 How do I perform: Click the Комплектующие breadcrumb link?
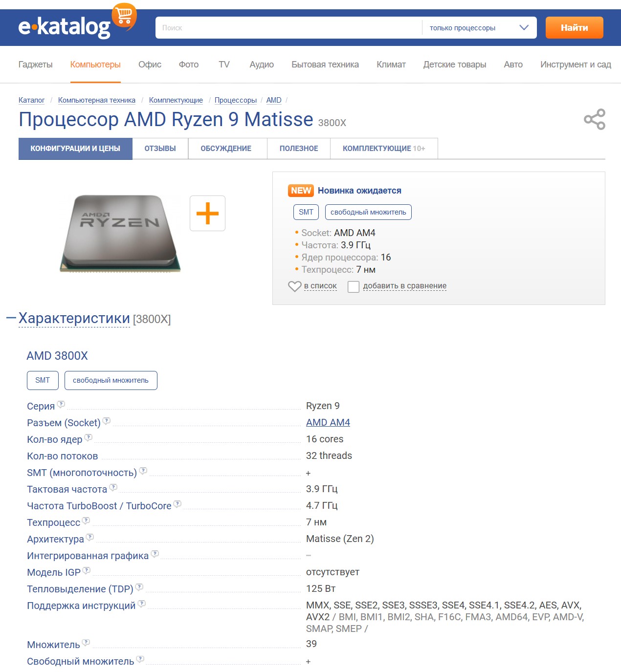tap(176, 100)
